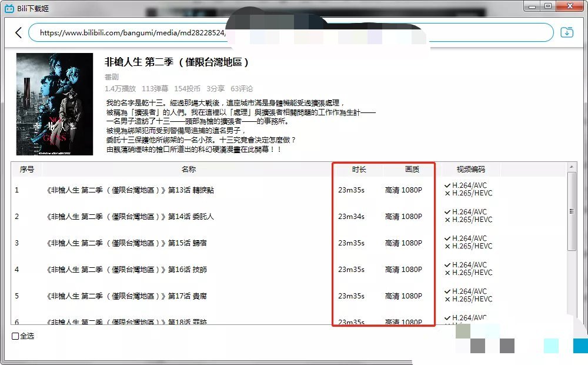Choose H.265/HEVC codec for row 5
The height and width of the screenshot is (365, 588).
pyautogui.click(x=469, y=299)
